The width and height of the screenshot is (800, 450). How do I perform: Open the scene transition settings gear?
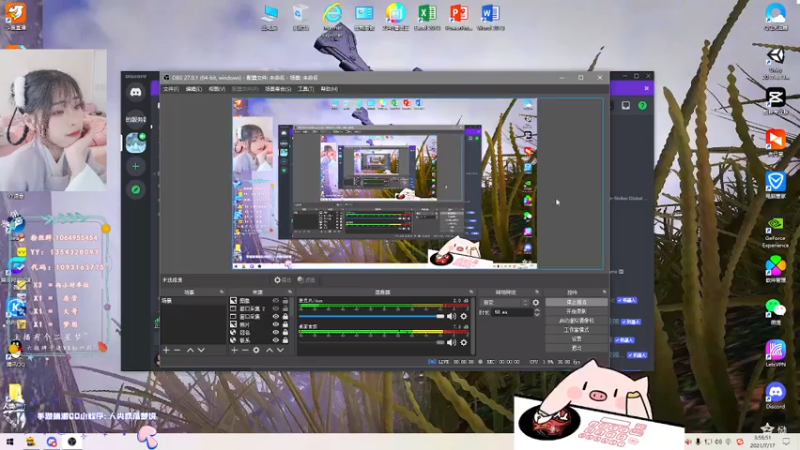coord(536,303)
